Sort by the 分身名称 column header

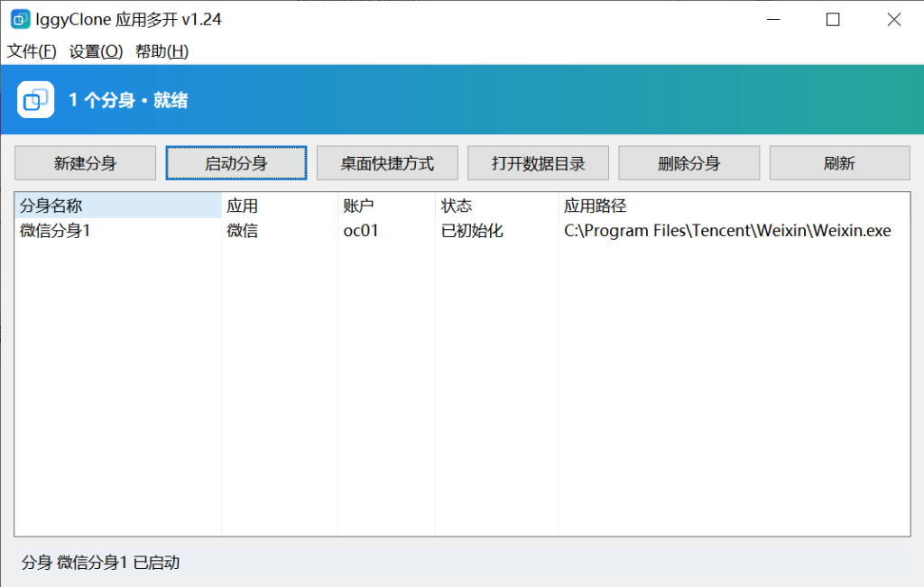pyautogui.click(x=118, y=206)
